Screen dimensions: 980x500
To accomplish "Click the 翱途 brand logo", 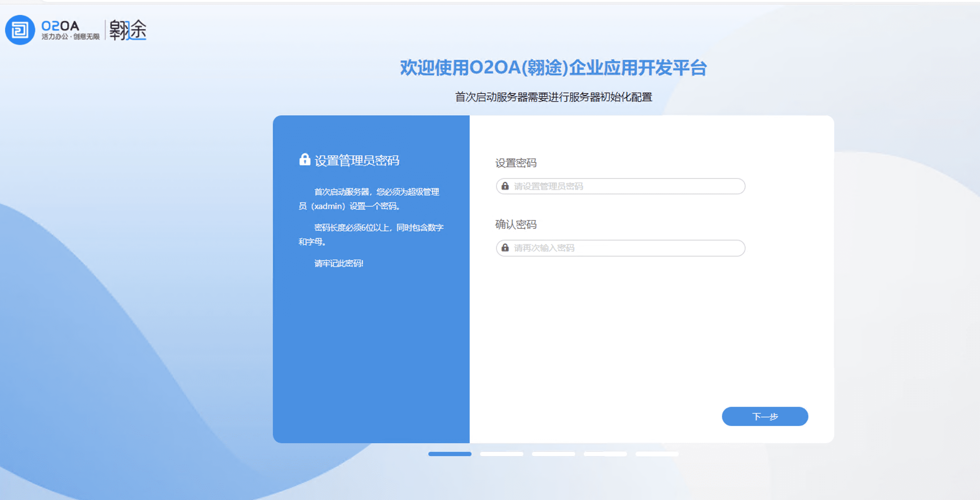I will point(128,30).
